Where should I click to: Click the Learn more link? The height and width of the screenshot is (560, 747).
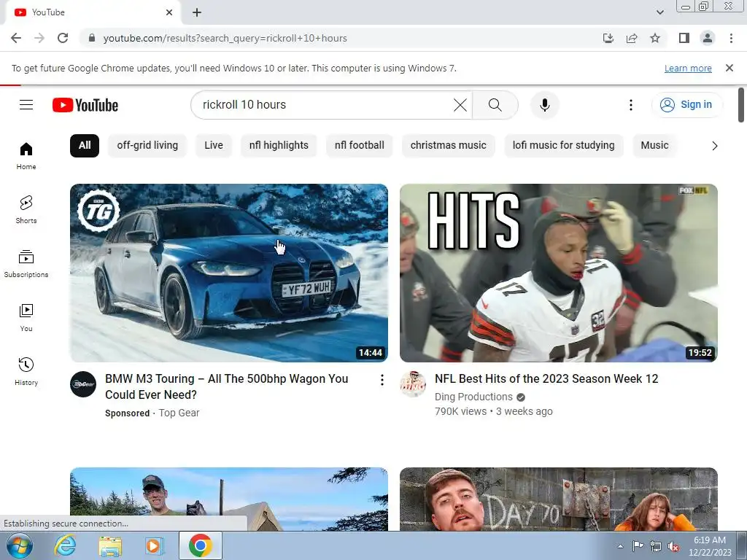(x=688, y=68)
